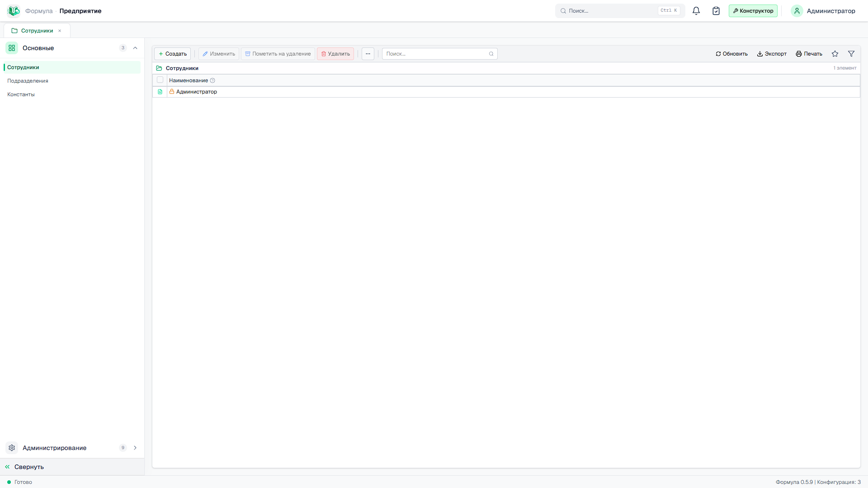Click search magnifier in list search field
Screen dimensions: 868x488
491,54
